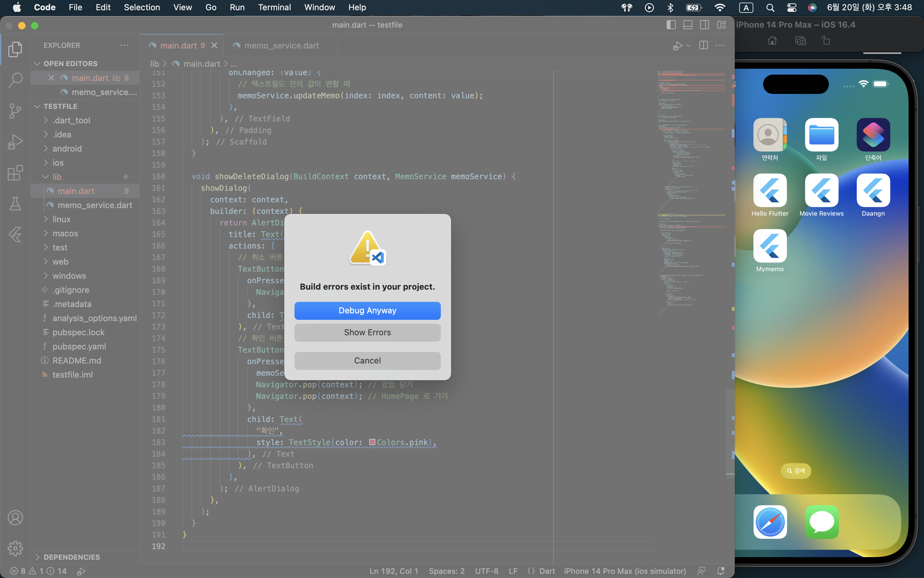The height and width of the screenshot is (578, 924).
Task: Click Debug Anyway button
Action: click(x=367, y=311)
